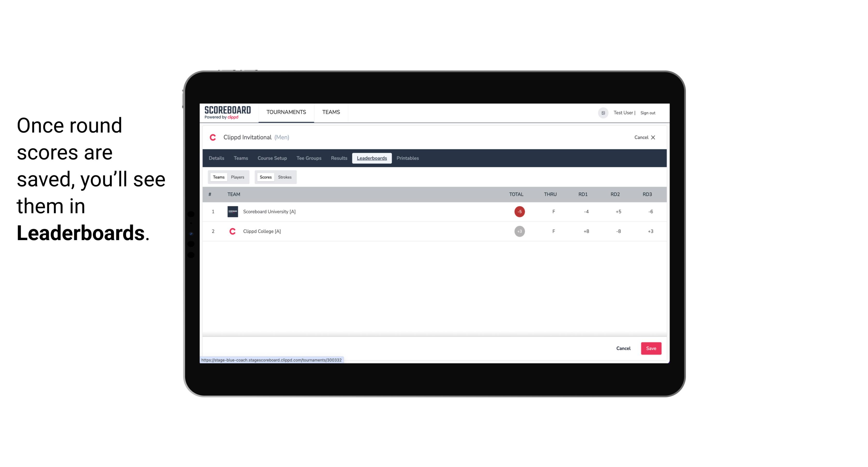Click the Players filter button

pos(238,177)
